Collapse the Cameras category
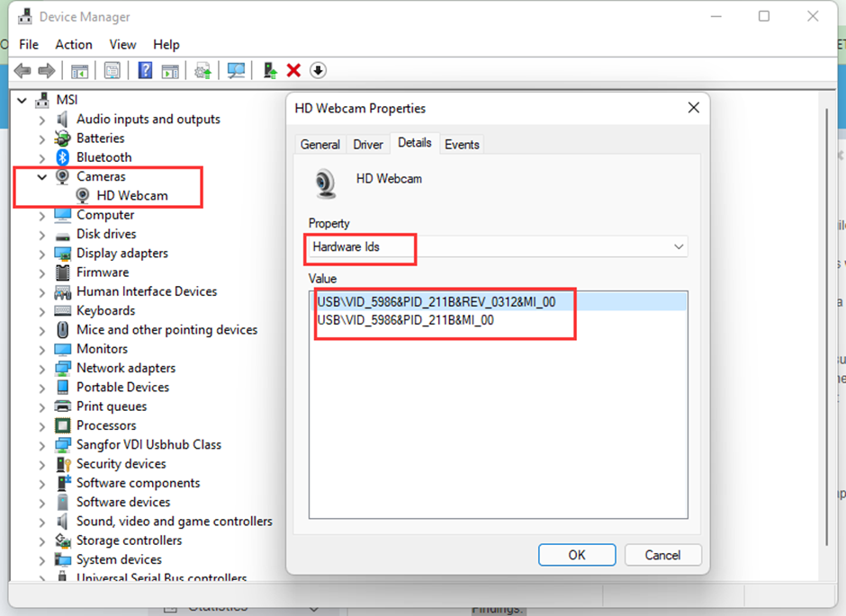 (x=42, y=177)
